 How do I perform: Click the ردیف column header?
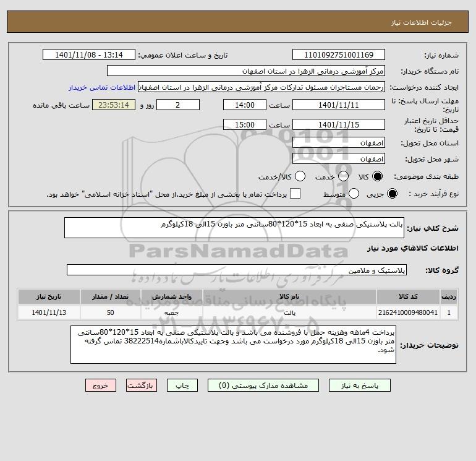coord(449,296)
